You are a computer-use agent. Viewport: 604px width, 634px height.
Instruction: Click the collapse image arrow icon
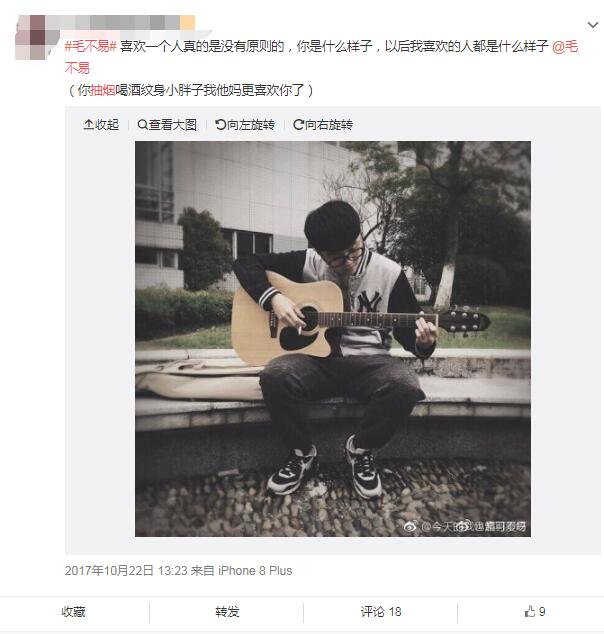tap(89, 125)
